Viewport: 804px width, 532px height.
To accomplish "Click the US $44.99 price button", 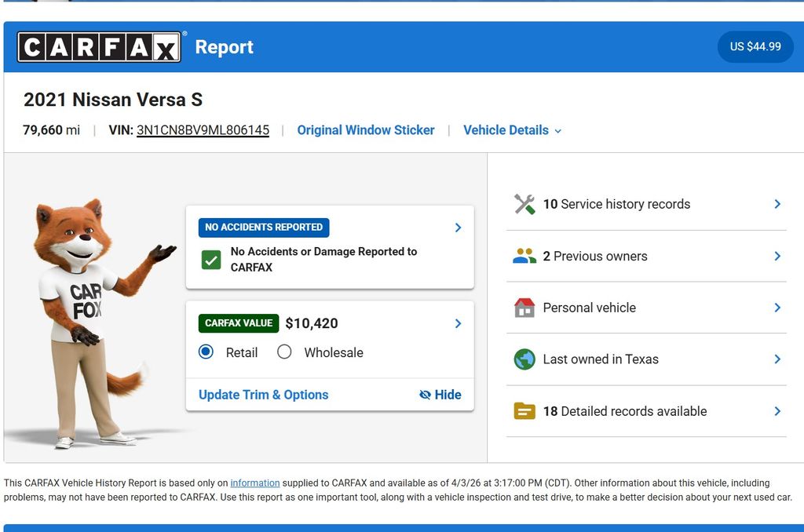I will coord(755,47).
